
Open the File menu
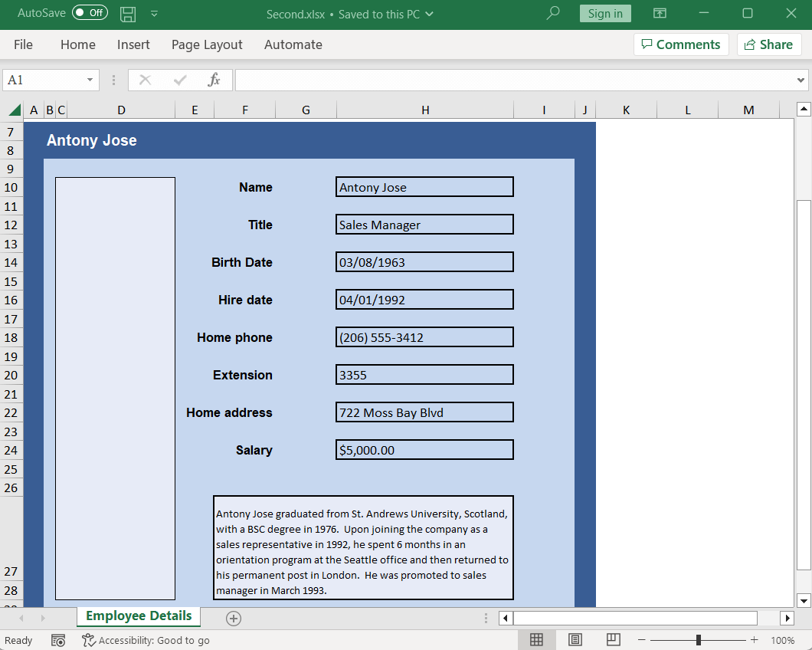[24, 44]
